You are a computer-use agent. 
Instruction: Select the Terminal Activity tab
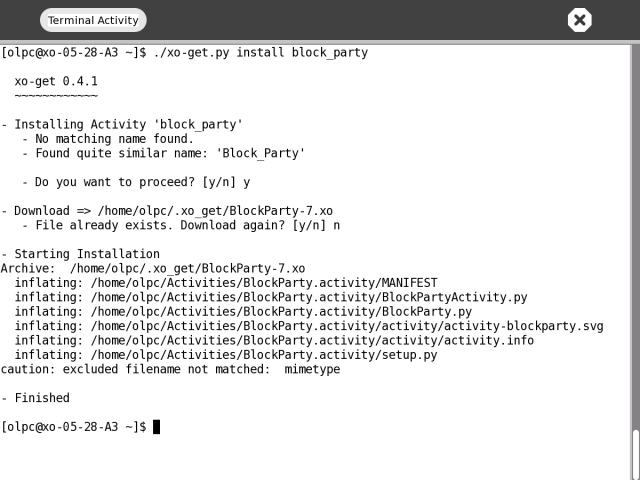93,20
